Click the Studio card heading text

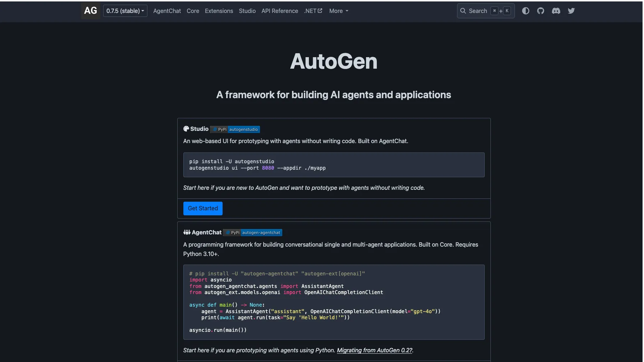tap(199, 129)
